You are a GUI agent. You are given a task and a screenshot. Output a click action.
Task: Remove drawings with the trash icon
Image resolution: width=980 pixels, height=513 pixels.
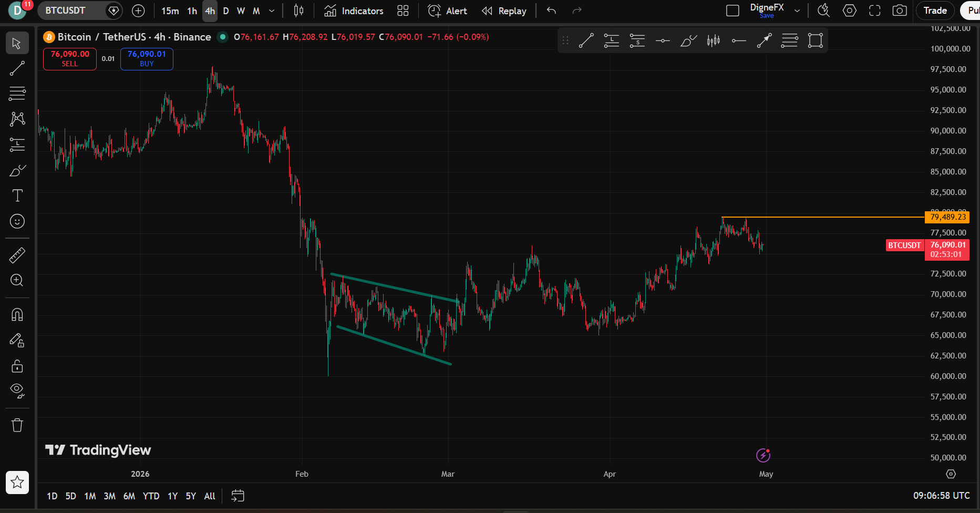tap(17, 425)
